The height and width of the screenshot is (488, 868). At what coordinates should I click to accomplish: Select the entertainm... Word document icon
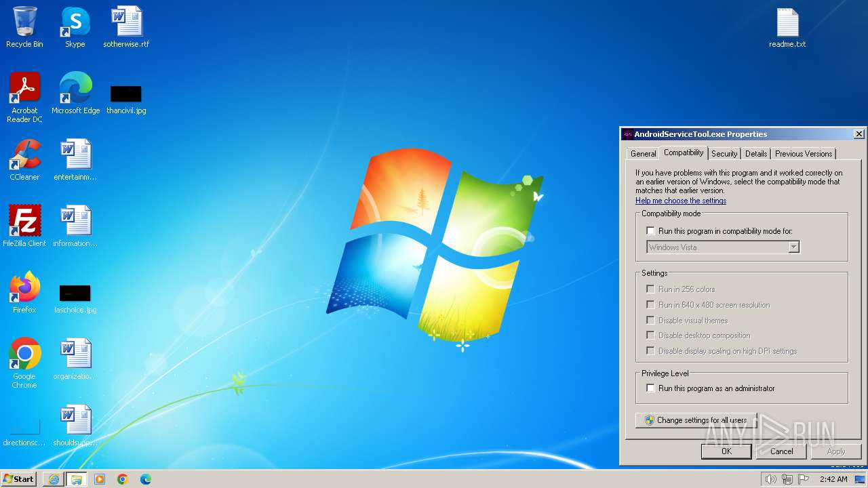click(x=75, y=160)
